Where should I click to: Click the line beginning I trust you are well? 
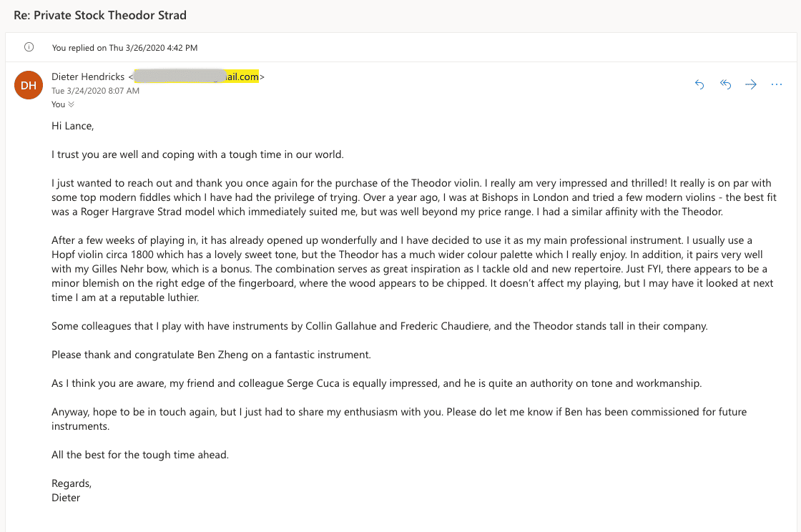tap(197, 154)
